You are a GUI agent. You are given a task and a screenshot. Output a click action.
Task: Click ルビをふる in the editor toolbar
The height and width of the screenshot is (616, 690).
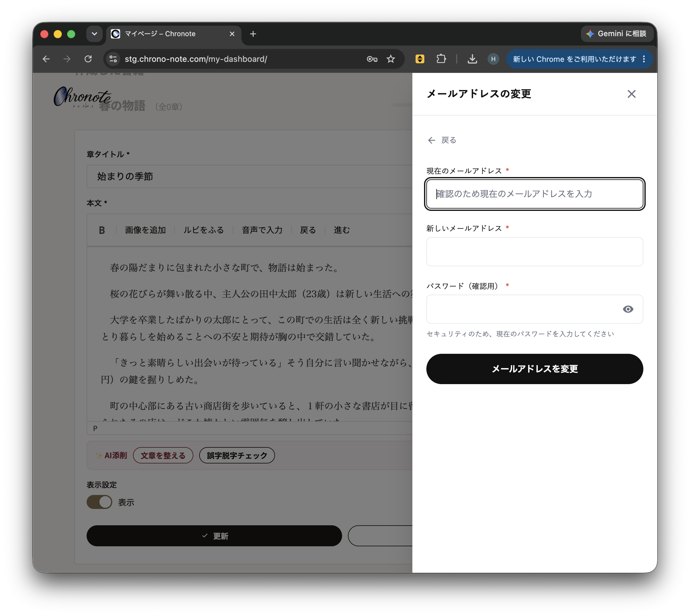pos(203,230)
